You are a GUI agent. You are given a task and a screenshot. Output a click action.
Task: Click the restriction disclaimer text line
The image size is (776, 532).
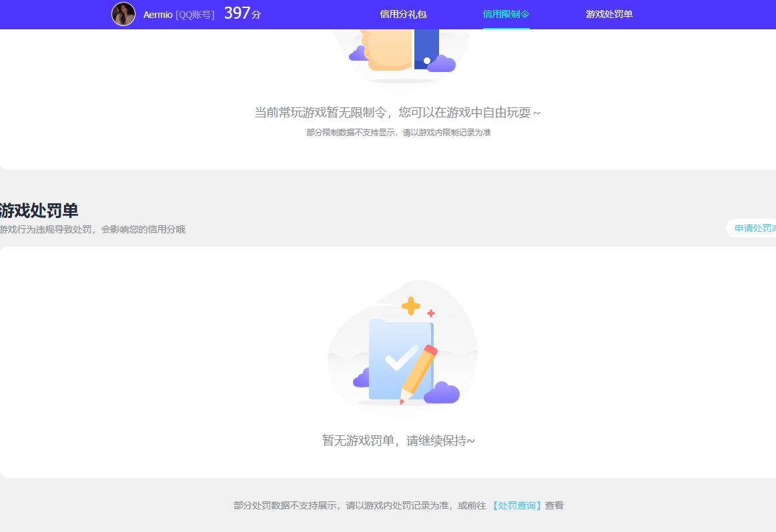coord(399,132)
